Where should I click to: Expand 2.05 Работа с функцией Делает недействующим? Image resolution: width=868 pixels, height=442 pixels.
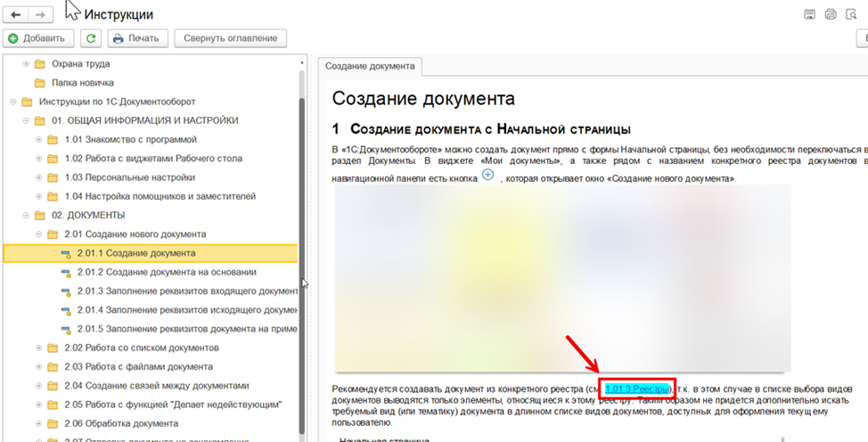[38, 405]
